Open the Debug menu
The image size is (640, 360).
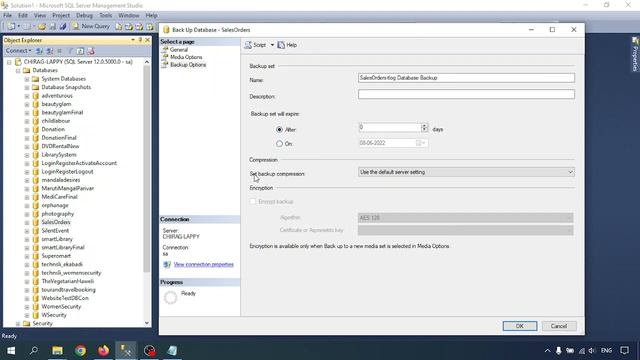84,16
